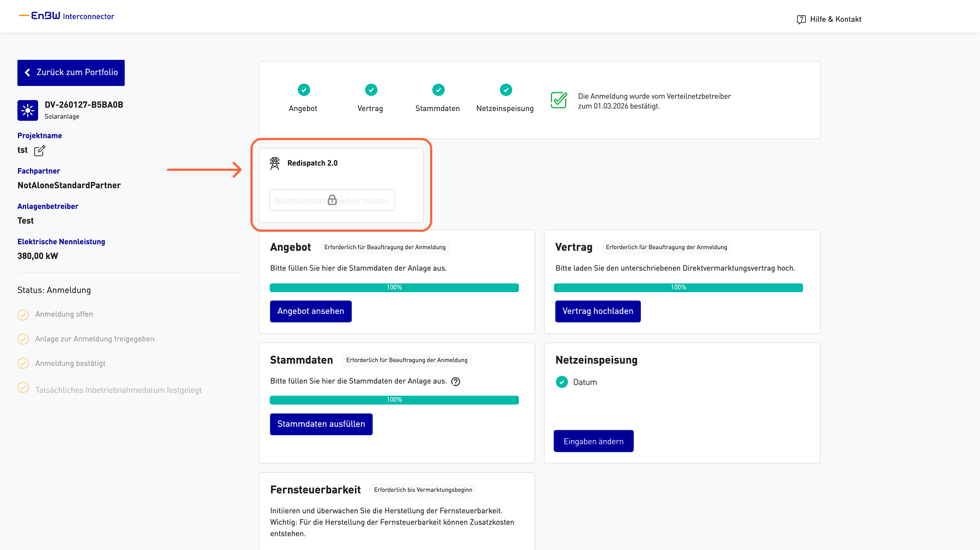Click the lock icon on disabled button
This screenshot has width=980, height=550.
tap(332, 200)
